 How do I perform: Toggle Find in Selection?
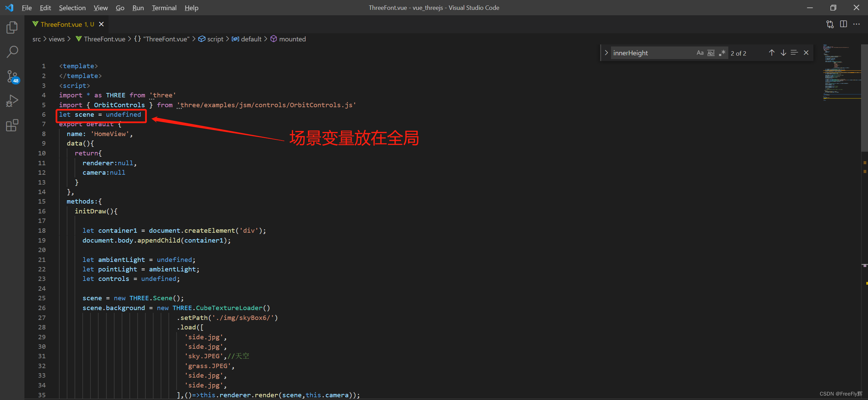794,53
